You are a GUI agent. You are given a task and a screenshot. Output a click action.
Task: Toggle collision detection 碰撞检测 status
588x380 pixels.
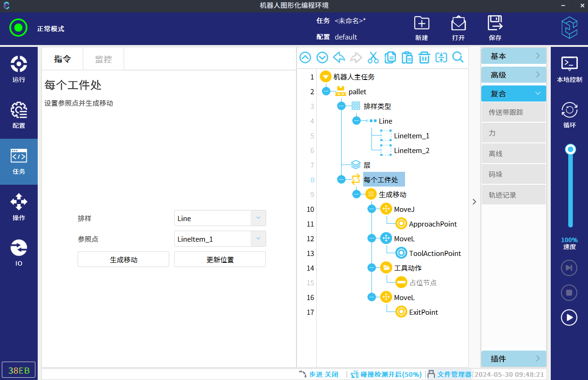386,374
